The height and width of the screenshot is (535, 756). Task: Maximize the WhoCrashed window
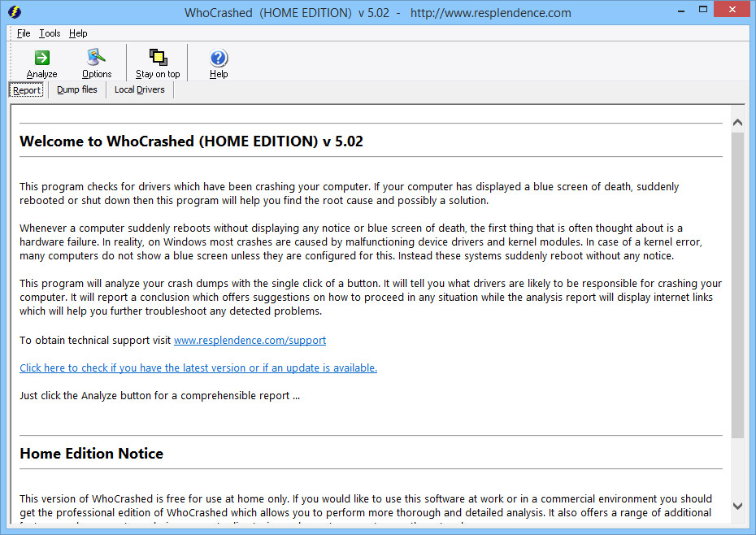click(703, 10)
